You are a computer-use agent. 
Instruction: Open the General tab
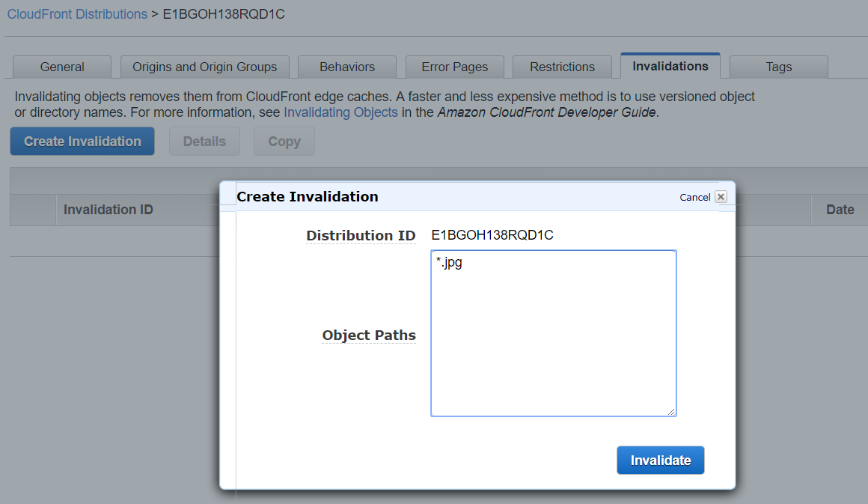click(x=62, y=67)
